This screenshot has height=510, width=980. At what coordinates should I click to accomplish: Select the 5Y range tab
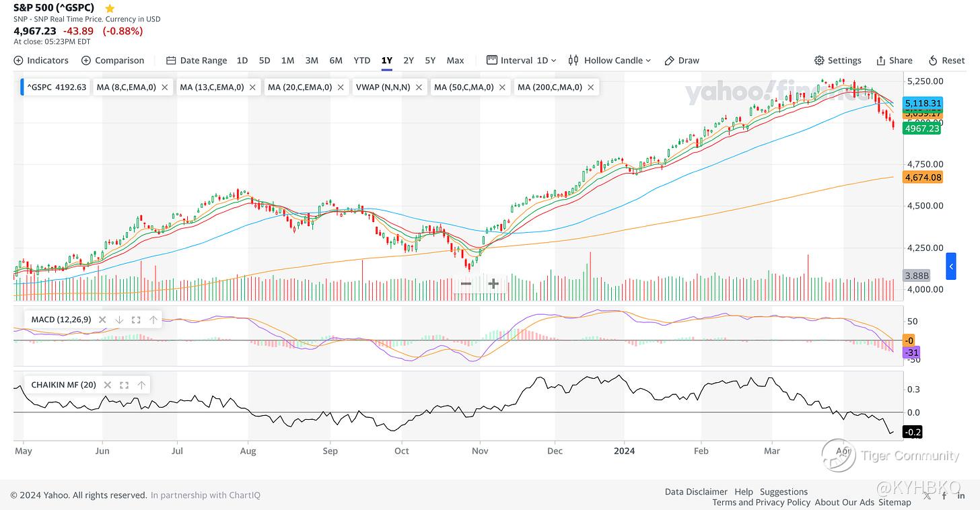(x=430, y=61)
